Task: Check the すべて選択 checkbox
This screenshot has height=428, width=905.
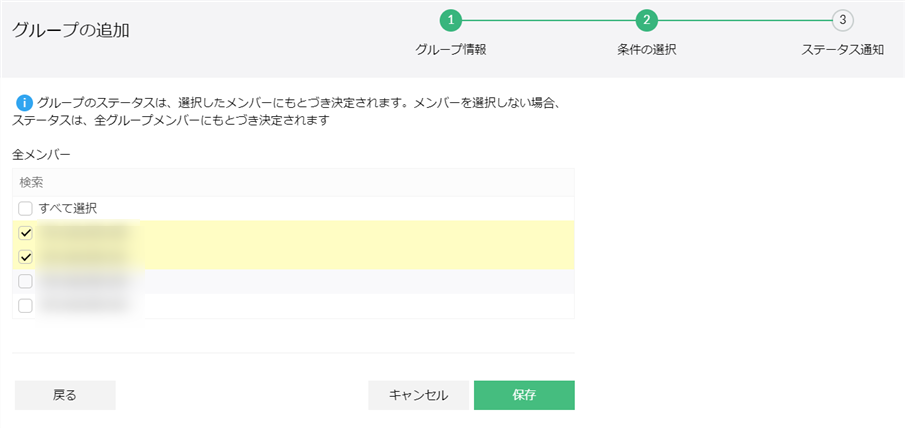Action: point(26,208)
